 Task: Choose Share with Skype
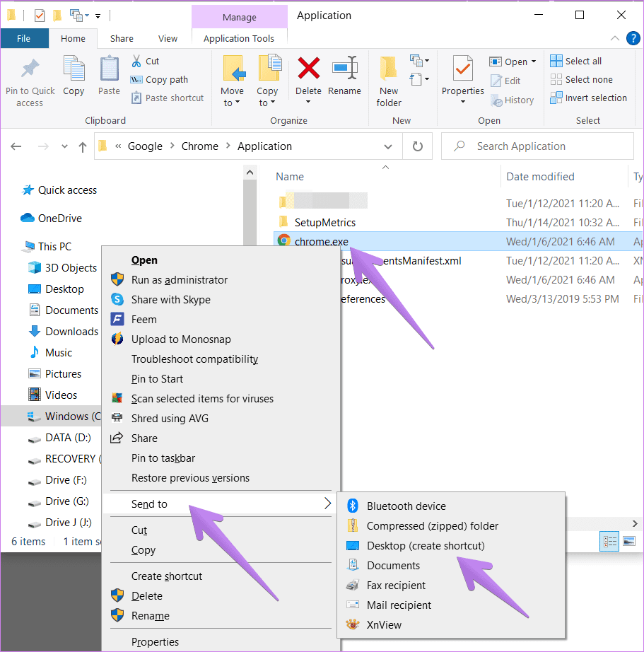coord(221,300)
